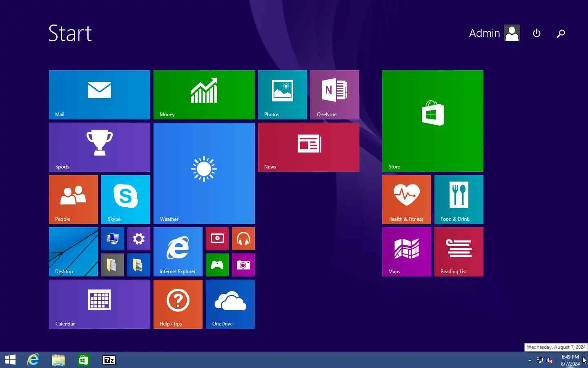This screenshot has height=368, width=588.
Task: Open the Photos tile
Action: (x=283, y=95)
